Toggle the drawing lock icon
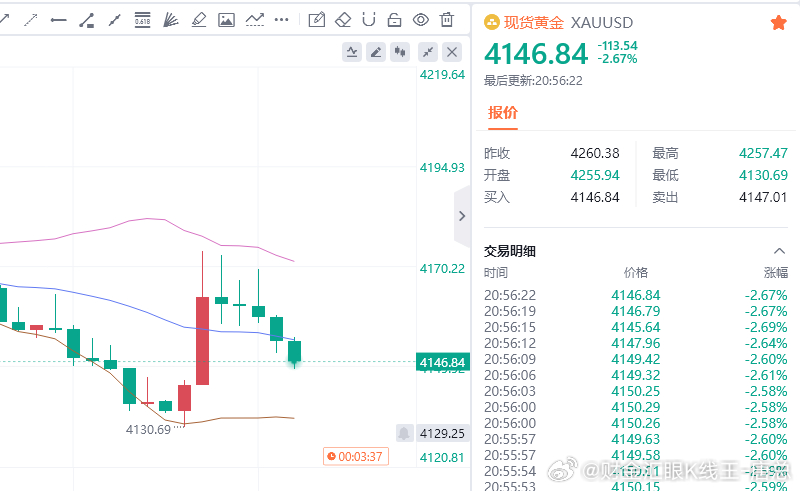 click(394, 20)
